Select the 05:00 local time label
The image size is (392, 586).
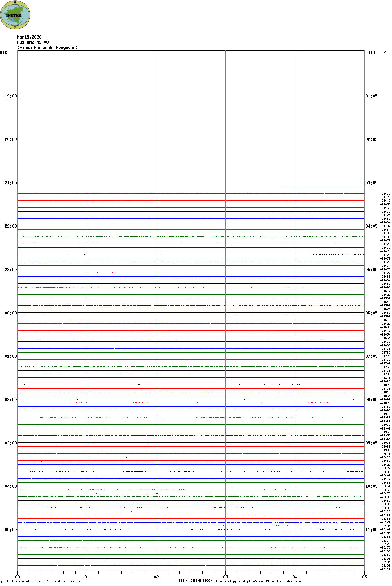coord(10,530)
